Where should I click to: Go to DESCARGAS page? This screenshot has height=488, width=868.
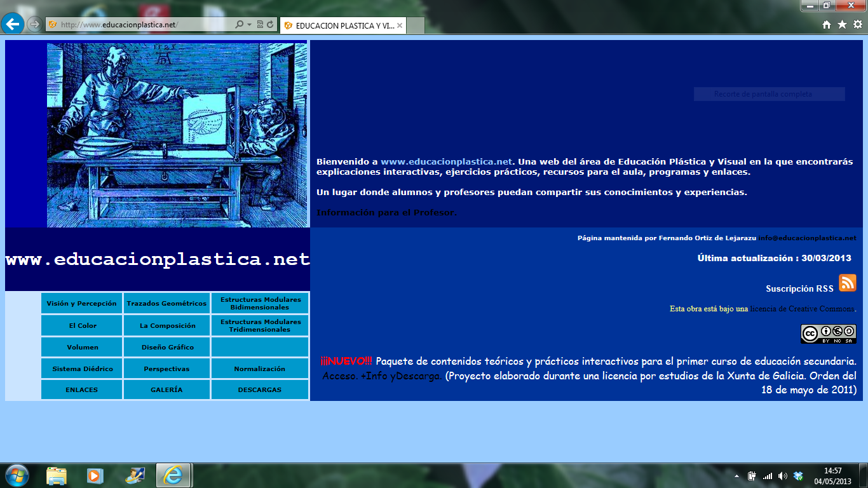tap(261, 390)
